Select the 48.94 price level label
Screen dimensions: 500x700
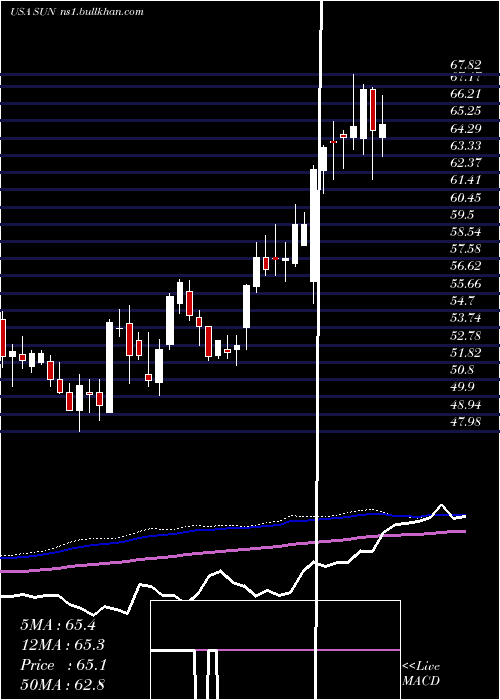point(465,404)
